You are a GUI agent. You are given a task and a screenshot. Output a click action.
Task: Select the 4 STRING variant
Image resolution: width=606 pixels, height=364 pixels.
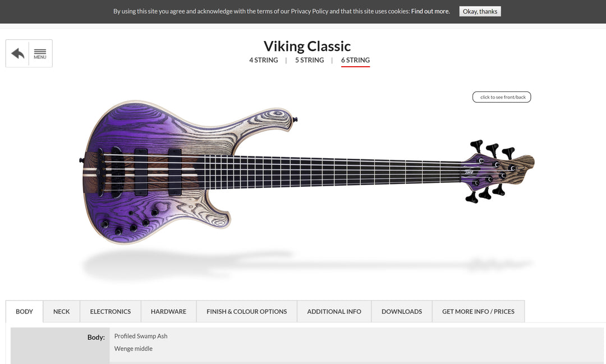click(x=264, y=60)
